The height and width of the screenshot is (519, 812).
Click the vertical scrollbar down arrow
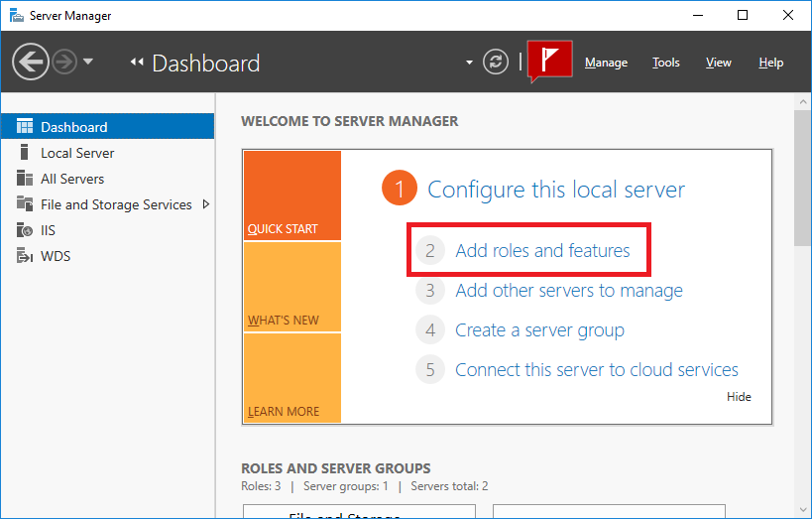click(803, 510)
